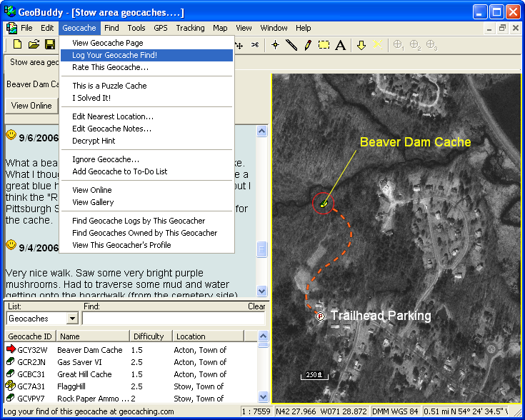Click the yellow X delete icon
The height and width of the screenshot is (420, 525).
(377, 44)
